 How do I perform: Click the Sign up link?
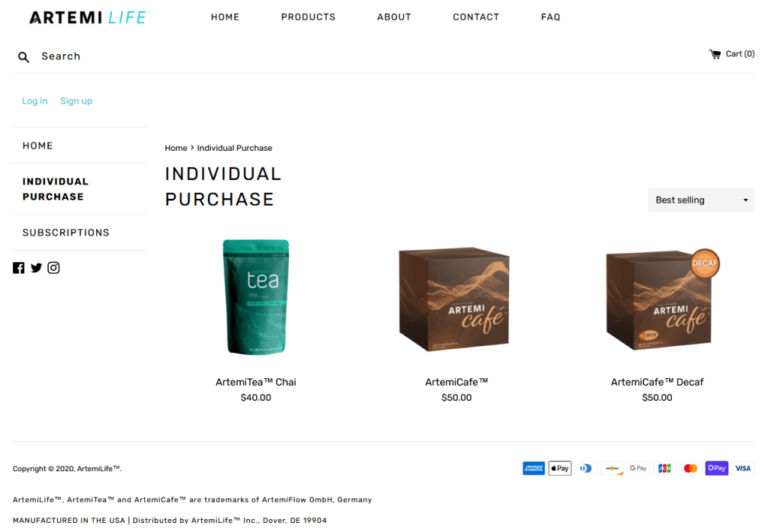click(x=76, y=101)
